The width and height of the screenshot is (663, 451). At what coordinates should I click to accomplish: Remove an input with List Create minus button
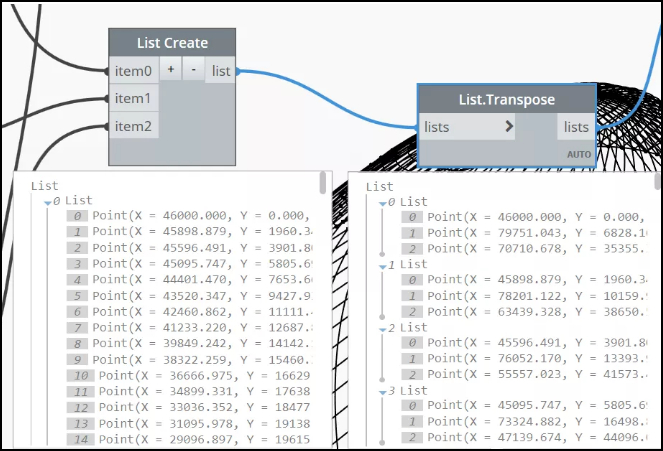coord(194,69)
